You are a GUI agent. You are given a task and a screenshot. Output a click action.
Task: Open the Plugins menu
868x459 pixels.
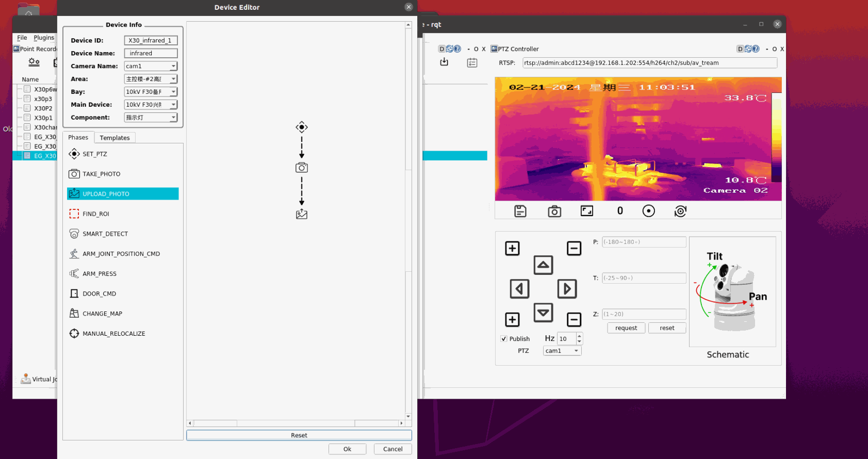pyautogui.click(x=44, y=38)
